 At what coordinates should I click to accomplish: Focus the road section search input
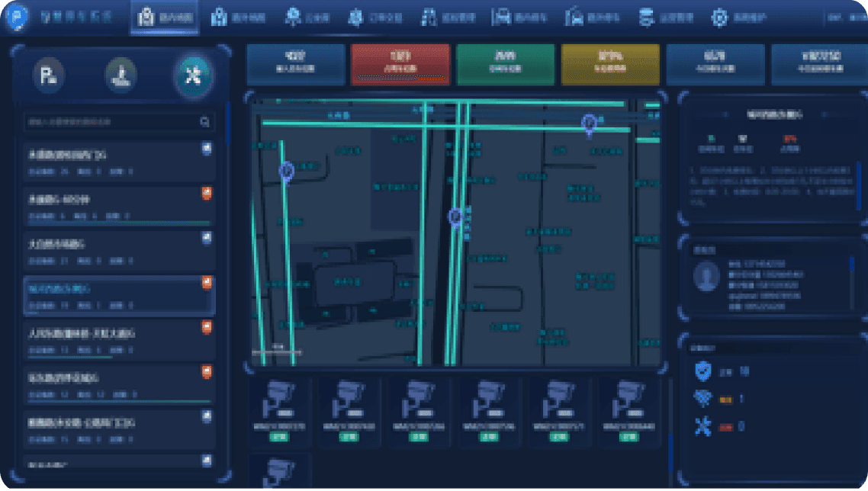pyautogui.click(x=119, y=122)
